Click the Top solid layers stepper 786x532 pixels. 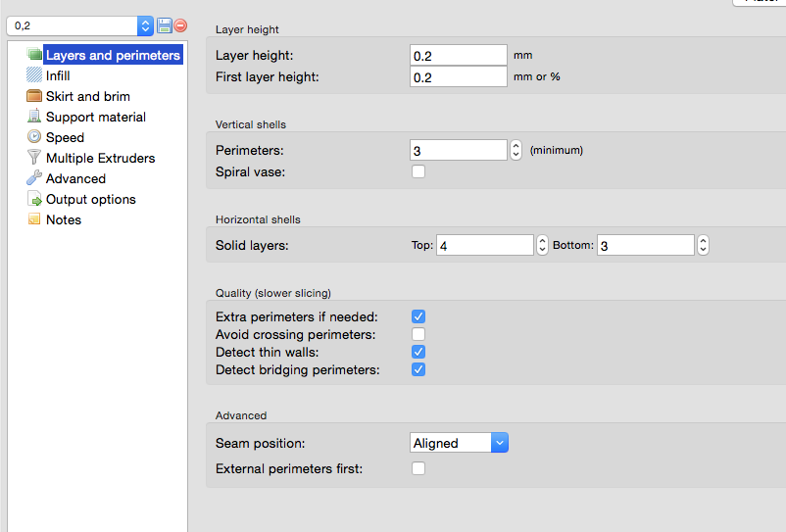542,245
